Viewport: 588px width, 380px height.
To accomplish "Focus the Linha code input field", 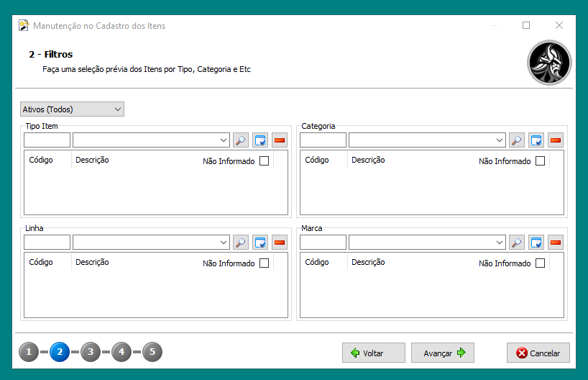I will tap(47, 243).
